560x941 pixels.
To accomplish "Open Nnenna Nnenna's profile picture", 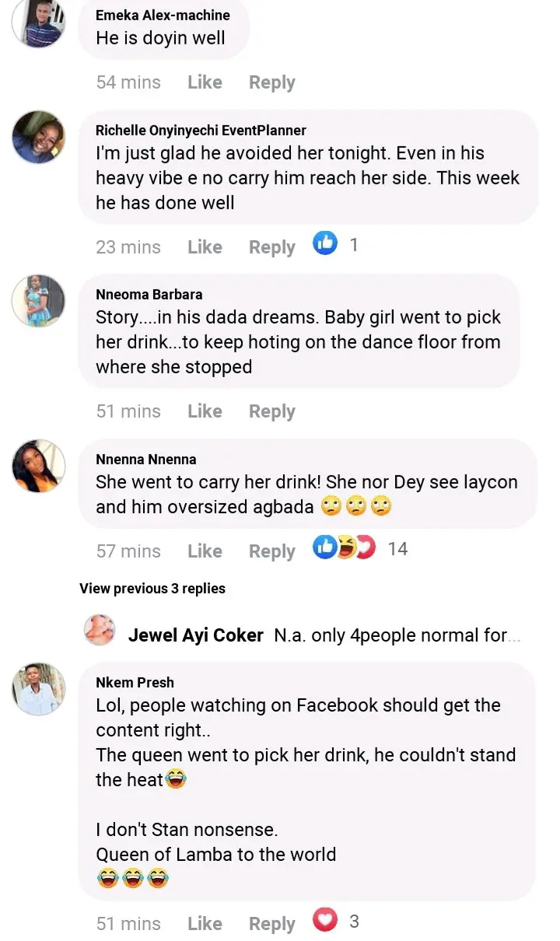I will [x=38, y=465].
